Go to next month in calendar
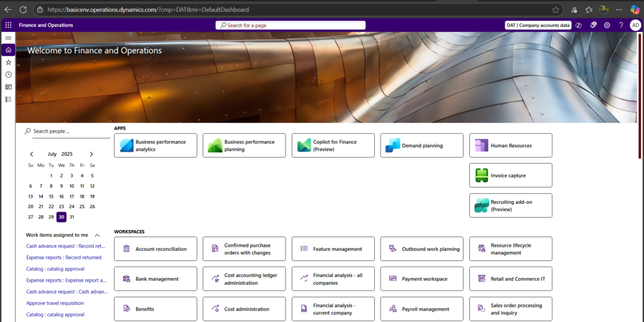The height and width of the screenshot is (322, 644). tap(91, 154)
